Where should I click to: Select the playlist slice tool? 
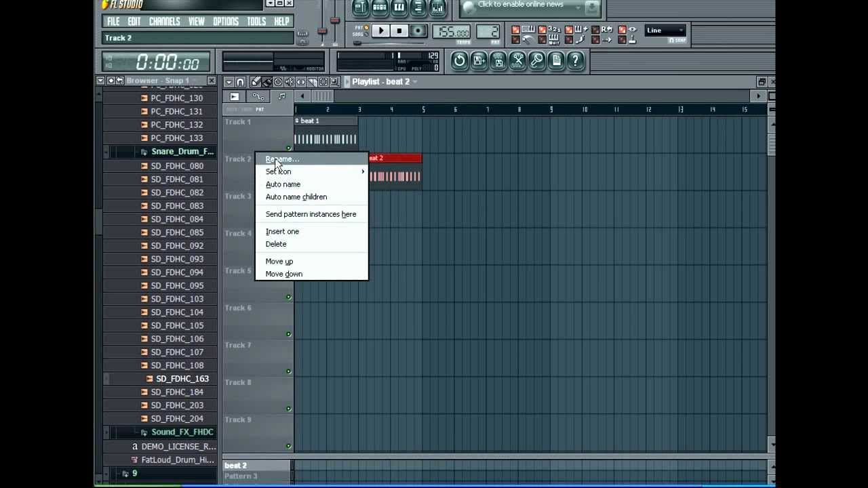pyautogui.click(x=312, y=82)
